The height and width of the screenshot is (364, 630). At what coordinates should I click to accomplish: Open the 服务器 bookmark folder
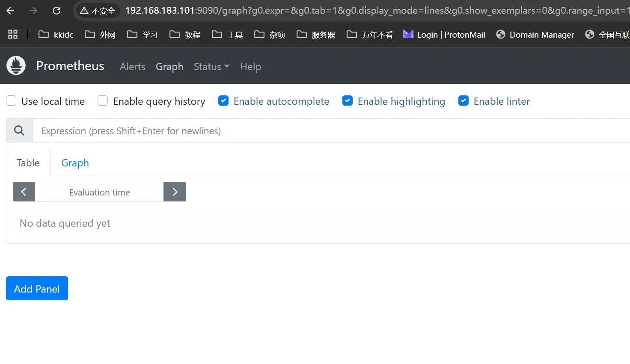tap(316, 34)
